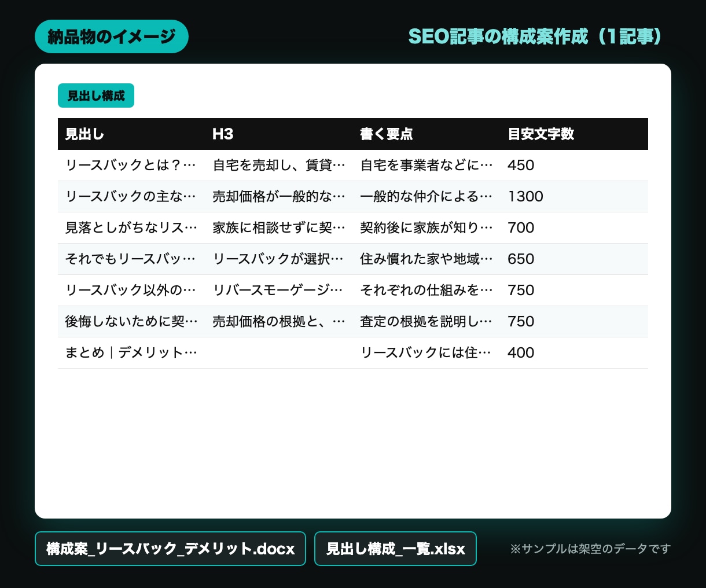Click the H3 column header
This screenshot has height=588, width=706.
pos(223,134)
